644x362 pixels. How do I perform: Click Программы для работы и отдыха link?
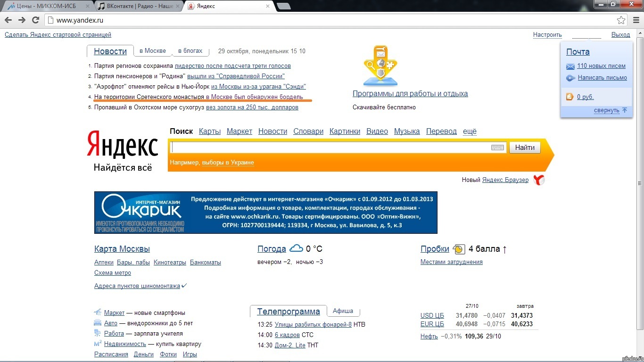coord(410,94)
